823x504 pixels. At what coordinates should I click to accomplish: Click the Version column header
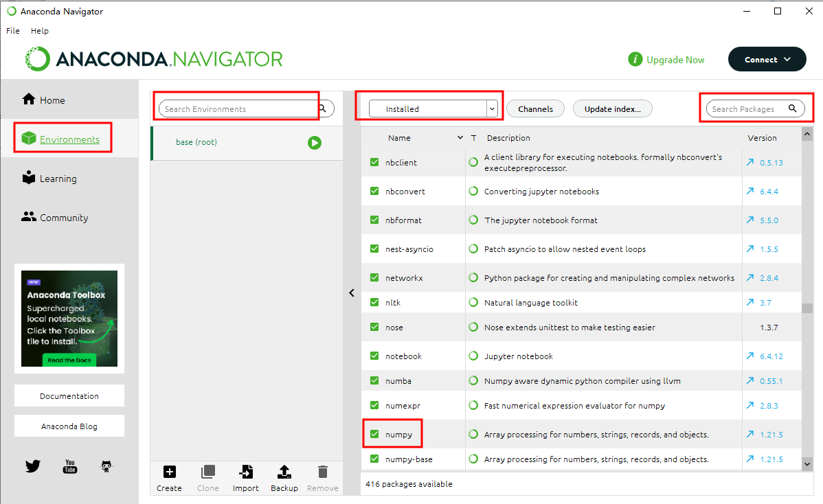point(762,137)
